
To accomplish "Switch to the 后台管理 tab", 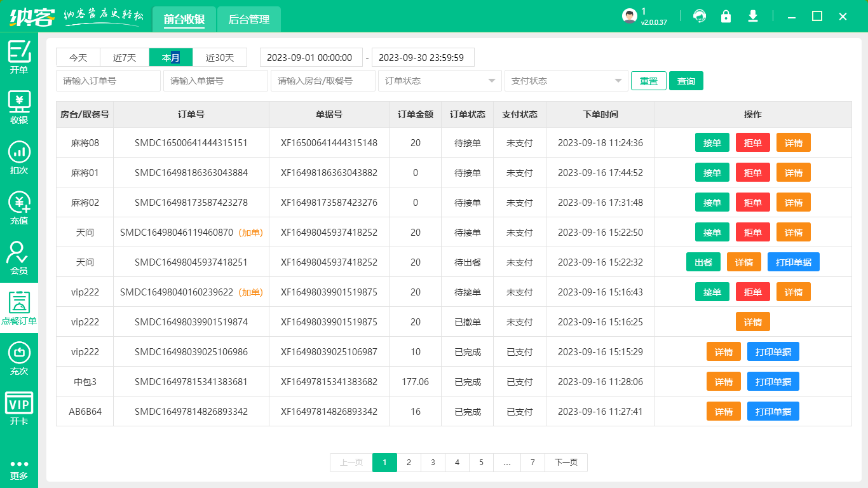I will [x=249, y=20].
